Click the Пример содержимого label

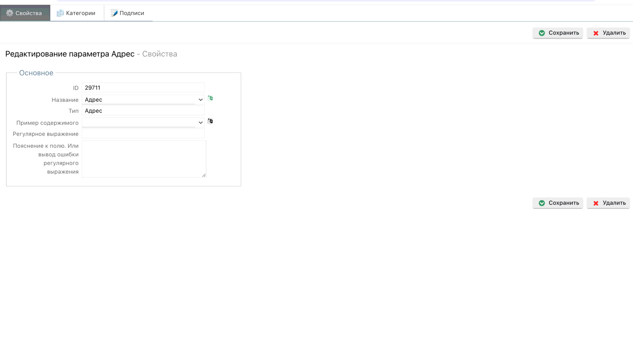click(x=47, y=123)
